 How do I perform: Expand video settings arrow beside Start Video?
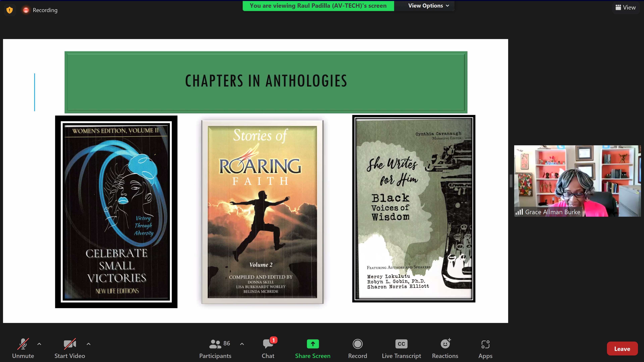(x=89, y=344)
